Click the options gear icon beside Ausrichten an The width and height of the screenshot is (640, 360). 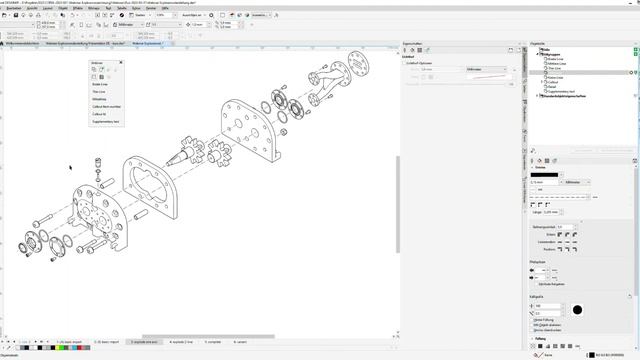click(211, 15)
